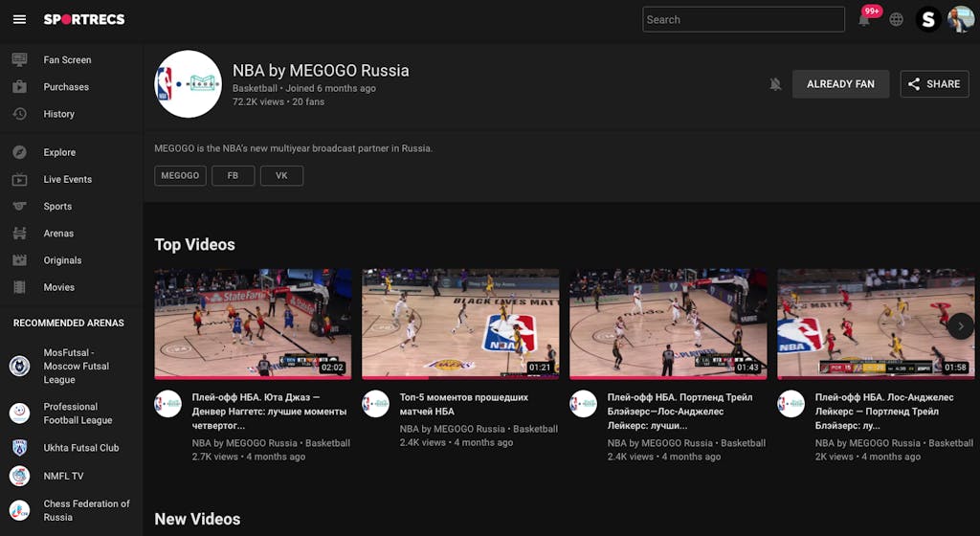Click the VK link tag

[281, 176]
